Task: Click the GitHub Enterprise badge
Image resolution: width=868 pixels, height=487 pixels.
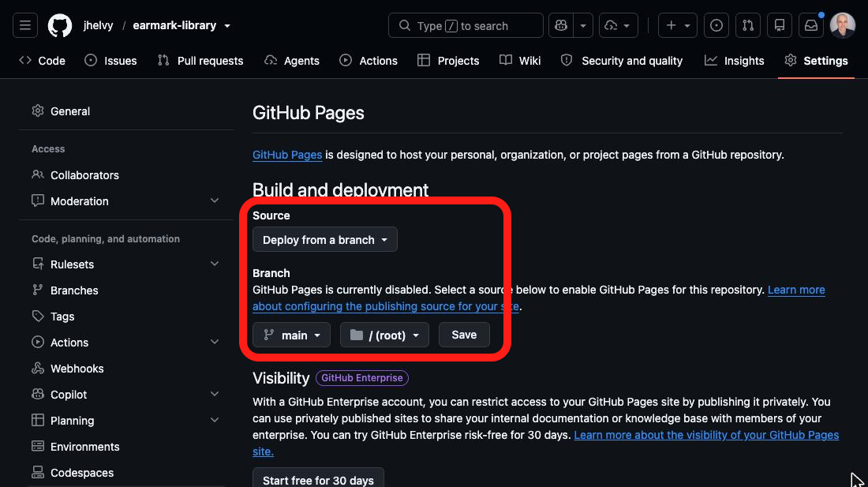Action: pyautogui.click(x=362, y=378)
